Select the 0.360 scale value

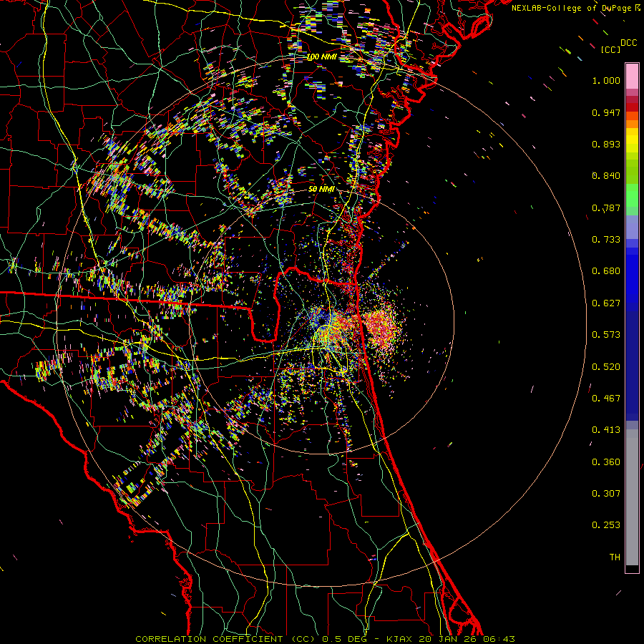point(606,462)
